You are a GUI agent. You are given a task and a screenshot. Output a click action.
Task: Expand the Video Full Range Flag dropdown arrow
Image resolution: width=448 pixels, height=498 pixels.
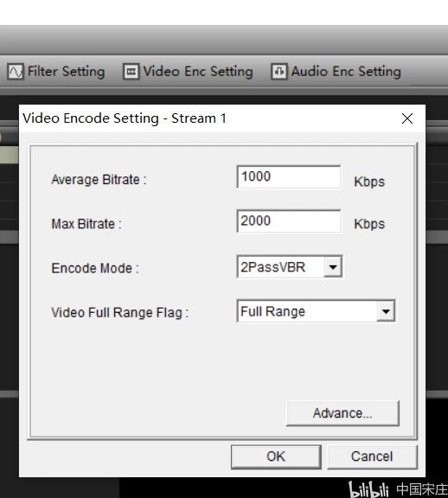click(x=386, y=311)
